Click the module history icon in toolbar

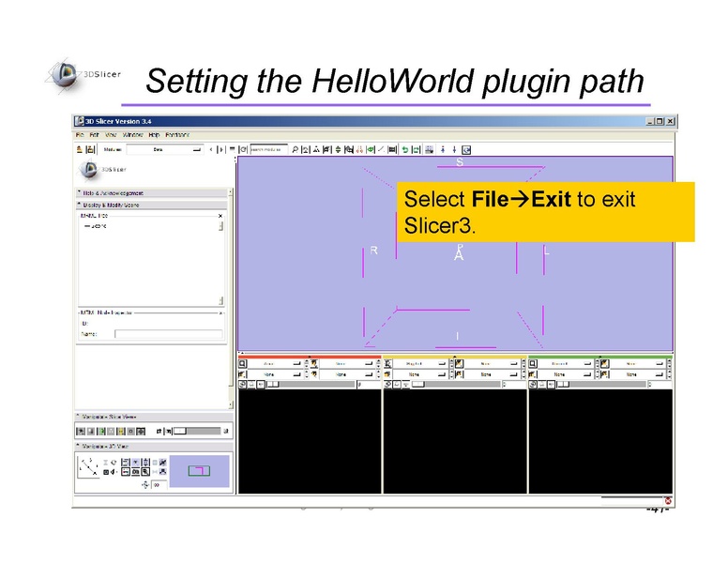pos(232,149)
